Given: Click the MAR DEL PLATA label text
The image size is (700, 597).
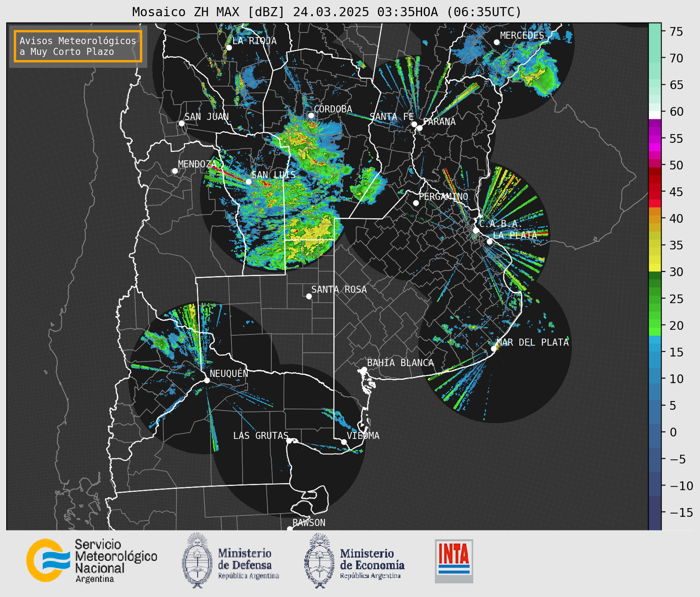Looking at the screenshot, I should click(x=532, y=342).
